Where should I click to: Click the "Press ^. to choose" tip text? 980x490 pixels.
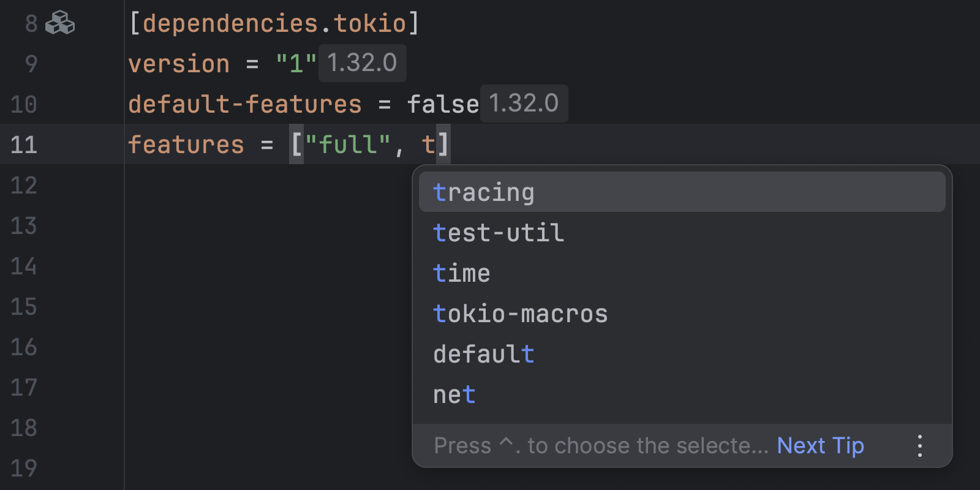[x=600, y=446]
